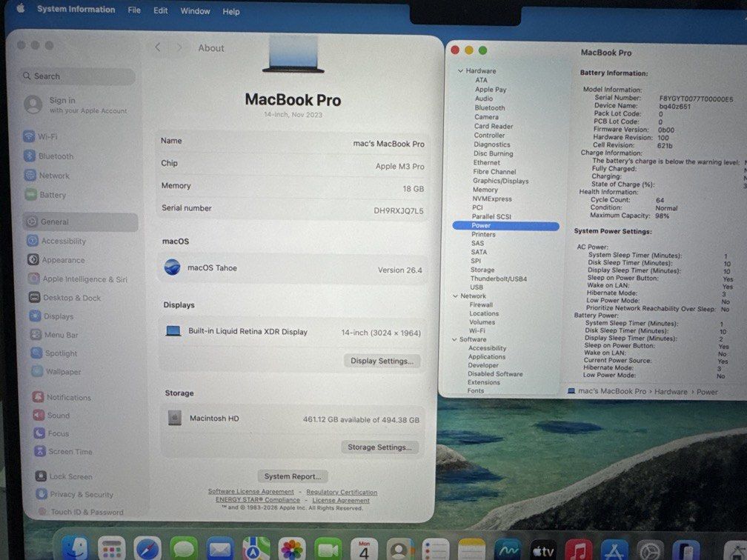Open Music app in Dock
Image resolution: width=747 pixels, height=560 pixels.
click(578, 551)
